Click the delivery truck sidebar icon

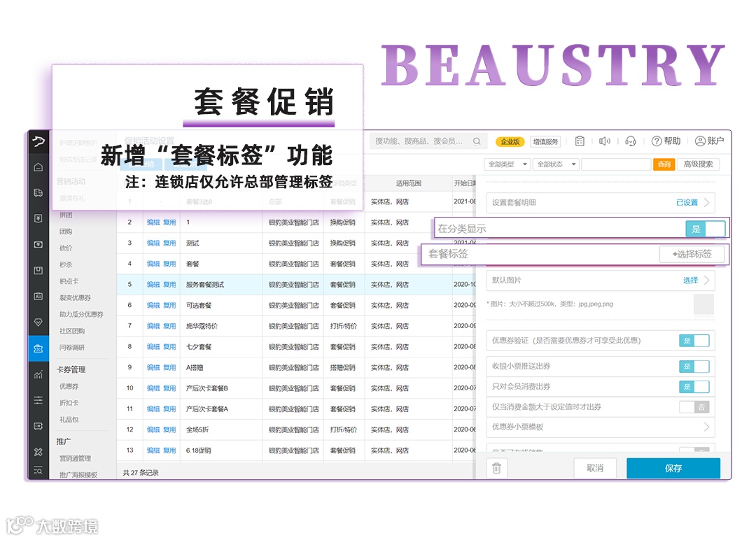38,192
